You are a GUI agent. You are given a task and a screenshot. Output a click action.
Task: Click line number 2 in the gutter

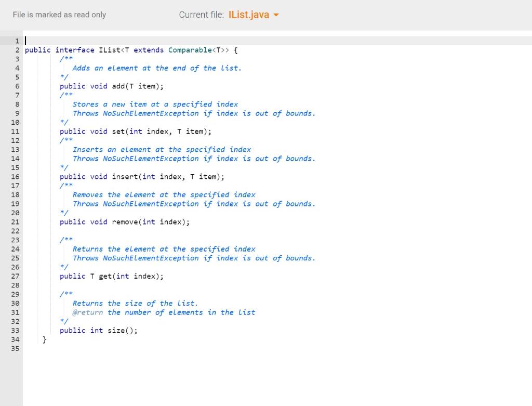(17, 50)
